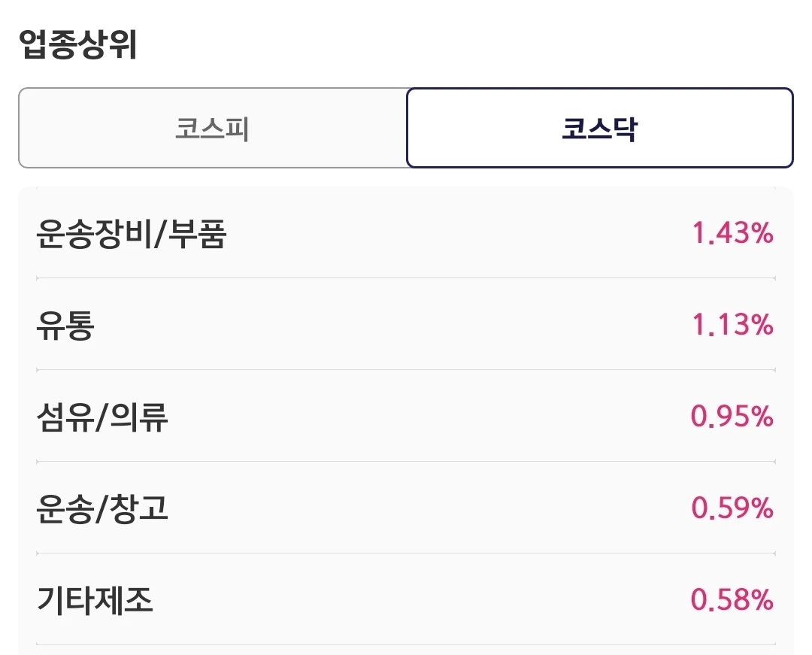812x655 pixels.
Task: Tap the 유통 label text
Action: click(x=65, y=325)
